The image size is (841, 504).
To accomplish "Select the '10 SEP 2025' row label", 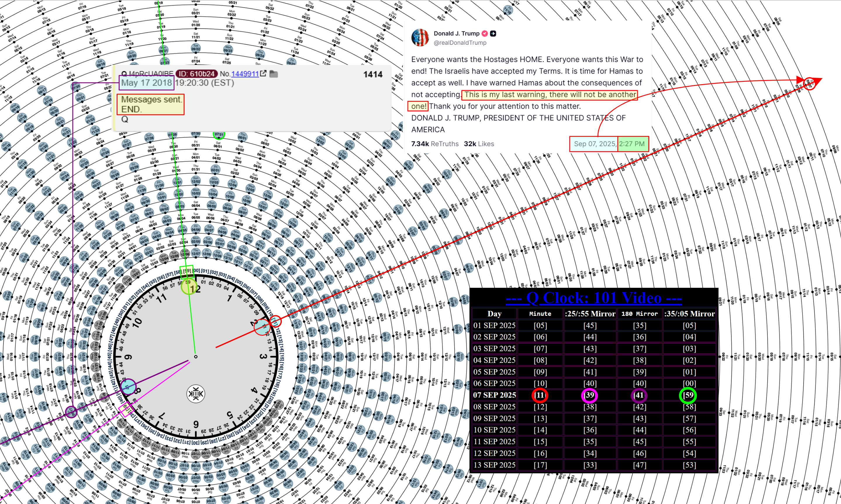I will tap(494, 430).
